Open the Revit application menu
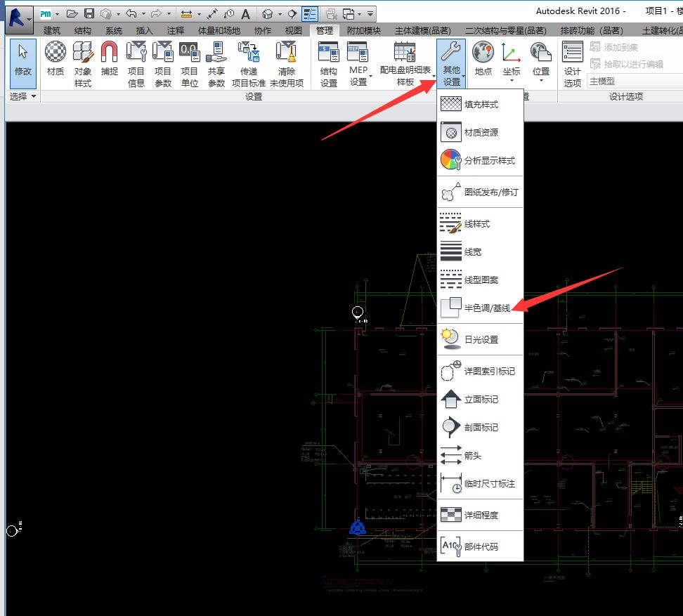This screenshot has height=616, width=683. pos(19,20)
